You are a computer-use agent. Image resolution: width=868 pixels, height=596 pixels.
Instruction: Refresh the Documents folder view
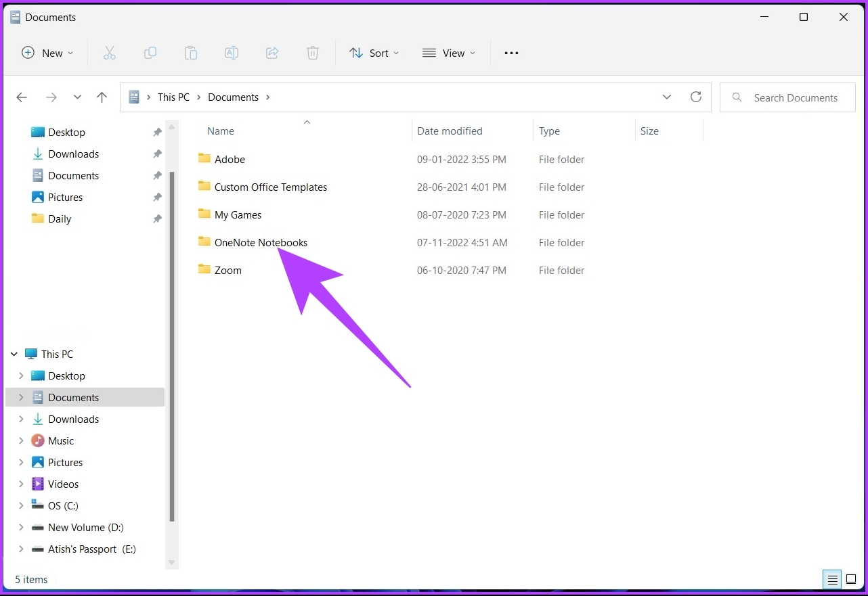click(x=696, y=97)
